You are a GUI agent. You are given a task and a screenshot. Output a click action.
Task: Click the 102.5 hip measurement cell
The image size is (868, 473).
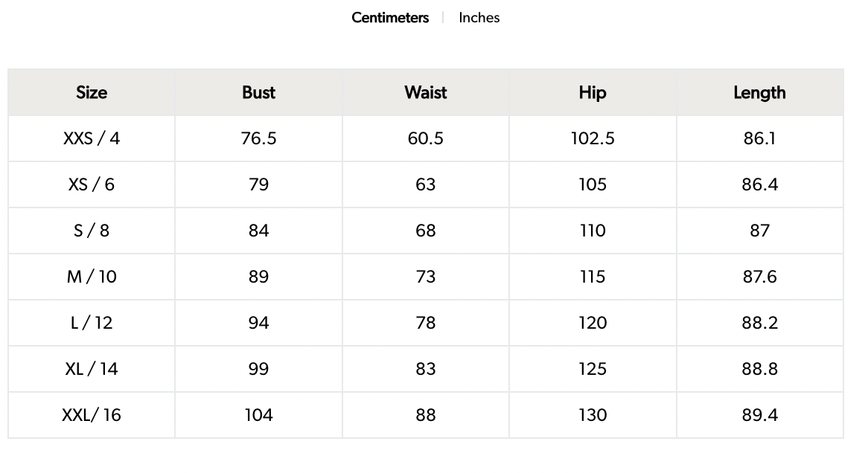point(593,138)
